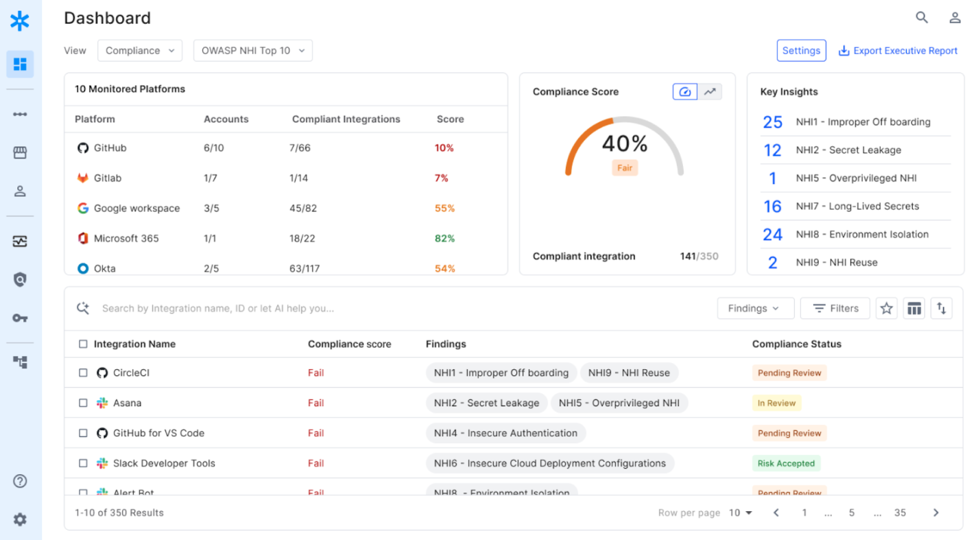Toggle the select-all Integration Name checkbox
Image resolution: width=980 pixels, height=540 pixels.
click(83, 344)
